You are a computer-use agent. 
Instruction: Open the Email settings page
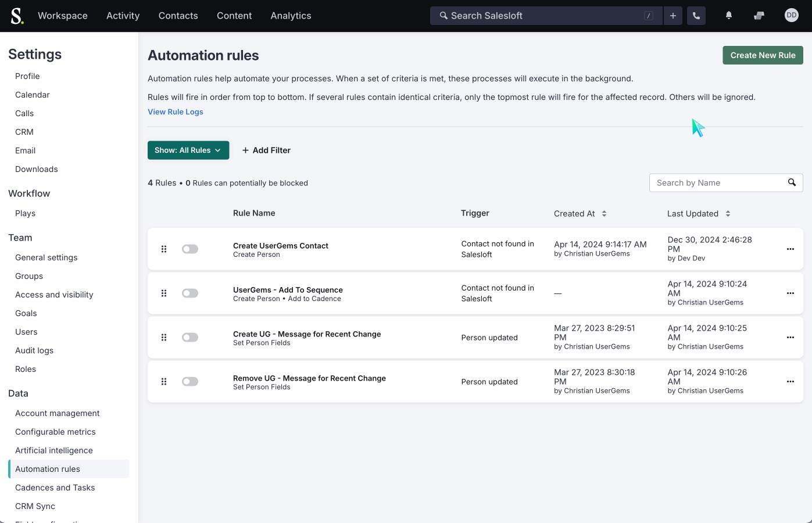pyautogui.click(x=26, y=151)
